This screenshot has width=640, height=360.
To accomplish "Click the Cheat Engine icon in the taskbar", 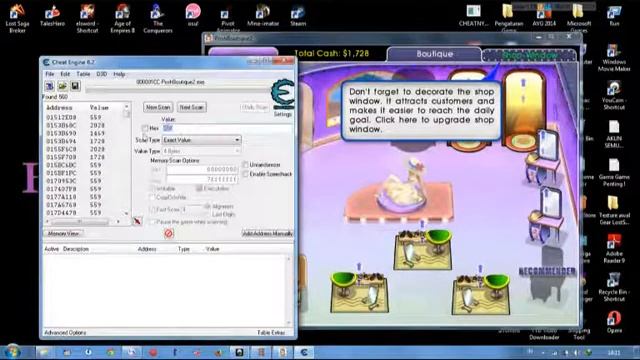I will pyautogui.click(x=304, y=352).
